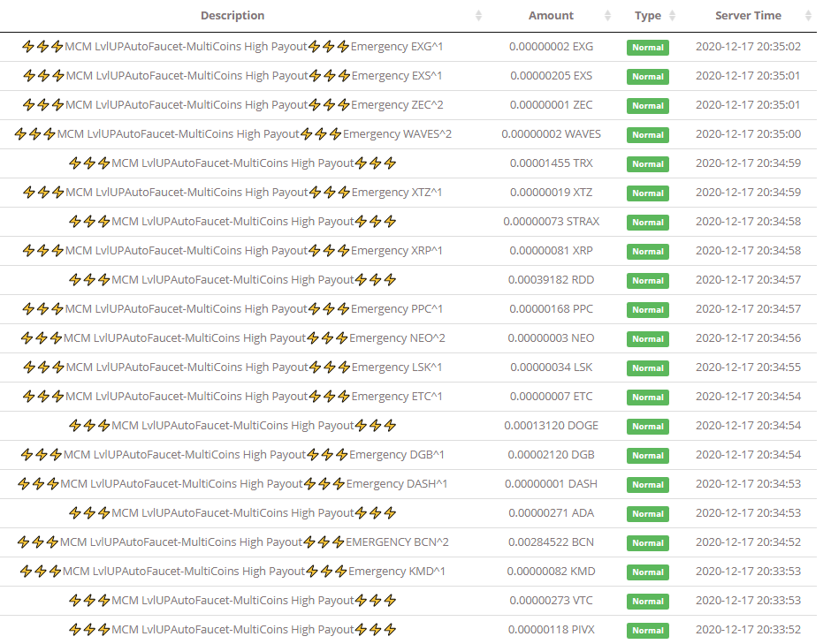Click Normal badge in the DOGE row
823x644 pixels.
[x=648, y=427]
